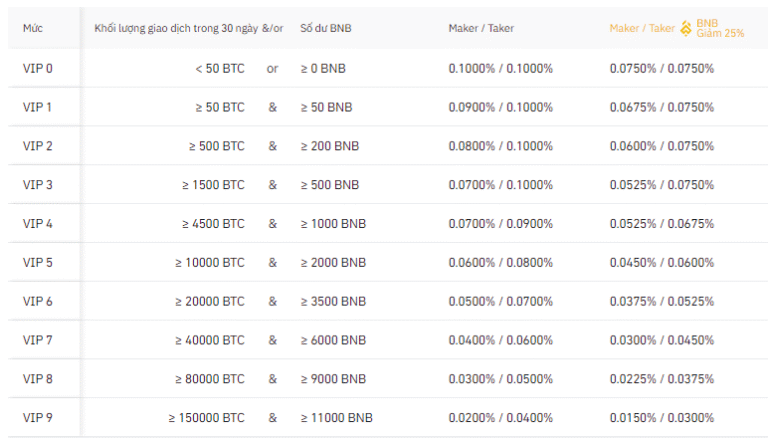Choose the VIP 4 level label
This screenshot has width=768, height=438.
pyautogui.click(x=38, y=224)
